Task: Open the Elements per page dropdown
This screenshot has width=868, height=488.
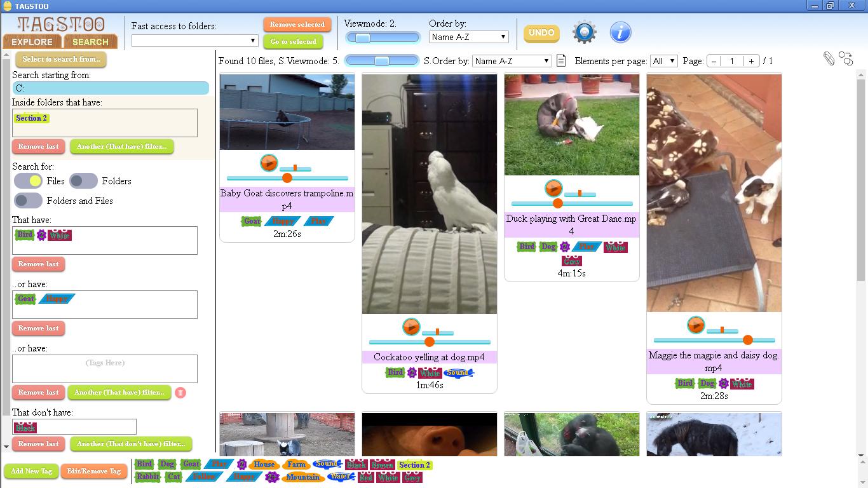Action: (x=664, y=61)
